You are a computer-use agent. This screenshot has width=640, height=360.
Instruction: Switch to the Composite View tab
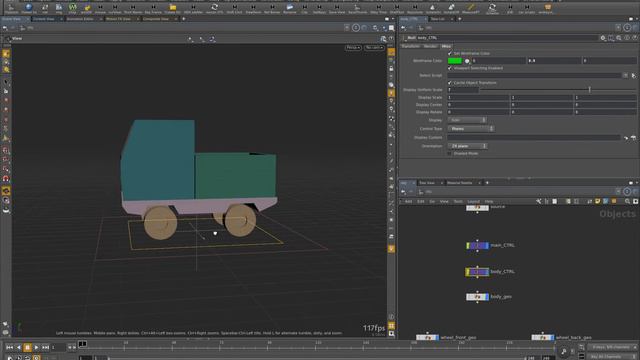[x=156, y=19]
